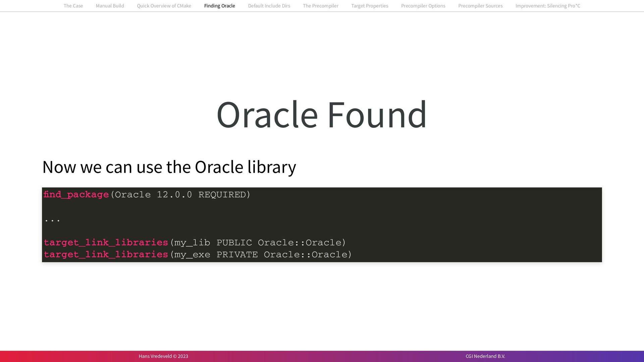The height and width of the screenshot is (362, 644).
Task: Click target_link_libraries on the my_exe line
Action: pos(106,255)
